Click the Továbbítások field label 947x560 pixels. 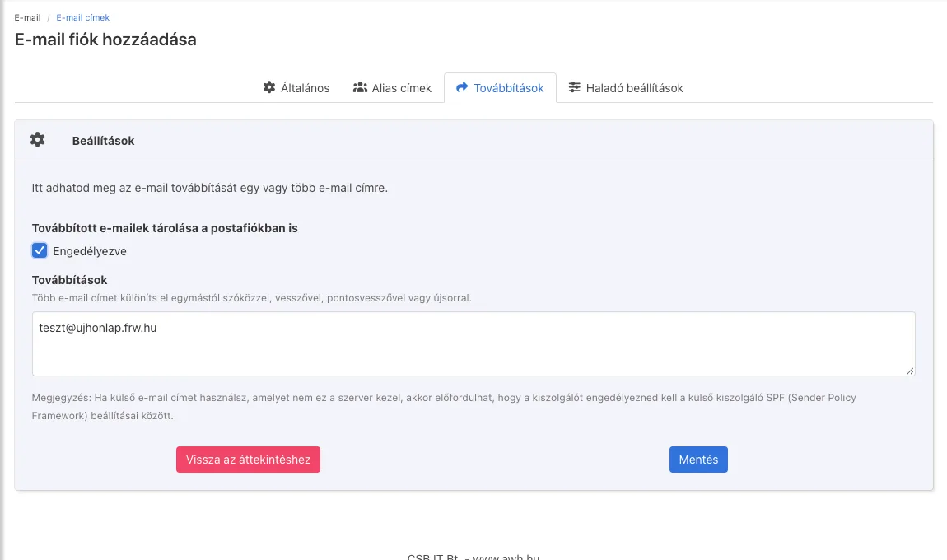(69, 280)
